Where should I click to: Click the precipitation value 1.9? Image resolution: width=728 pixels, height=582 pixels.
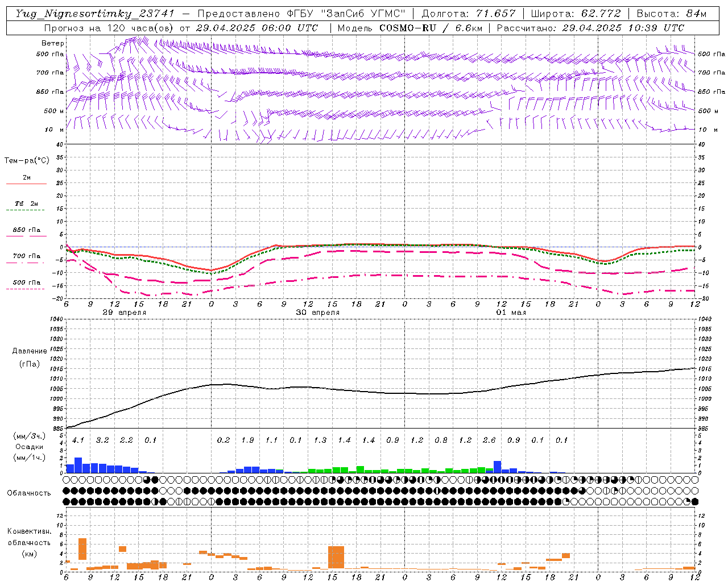[x=247, y=440]
